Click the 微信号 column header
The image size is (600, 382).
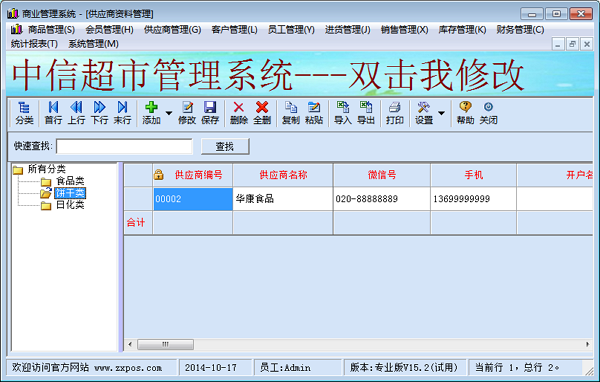point(382,175)
